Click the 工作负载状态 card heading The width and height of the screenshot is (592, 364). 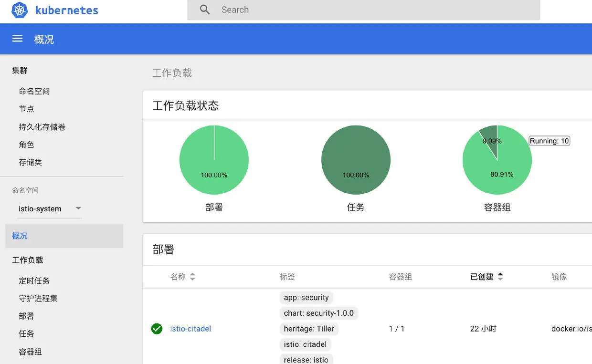[x=186, y=105]
